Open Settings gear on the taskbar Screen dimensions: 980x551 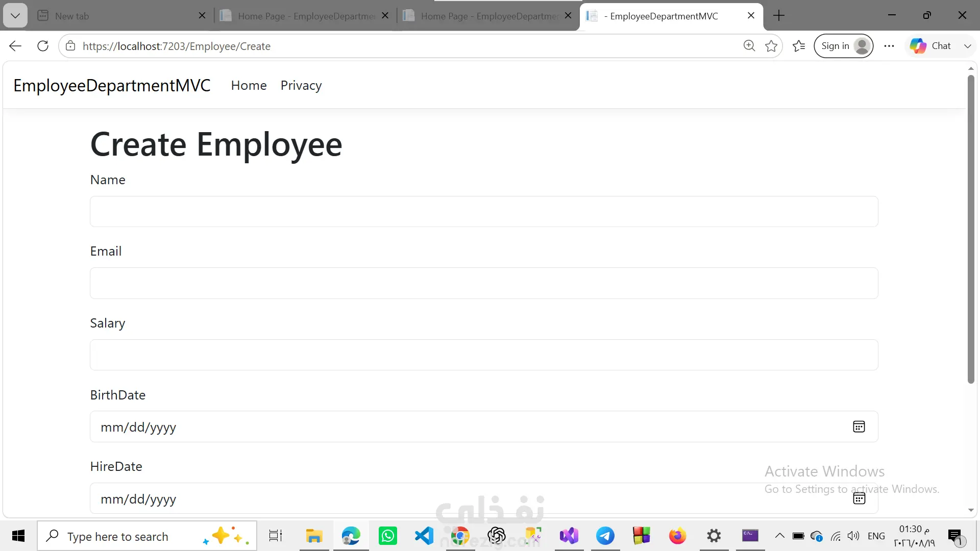(x=714, y=536)
